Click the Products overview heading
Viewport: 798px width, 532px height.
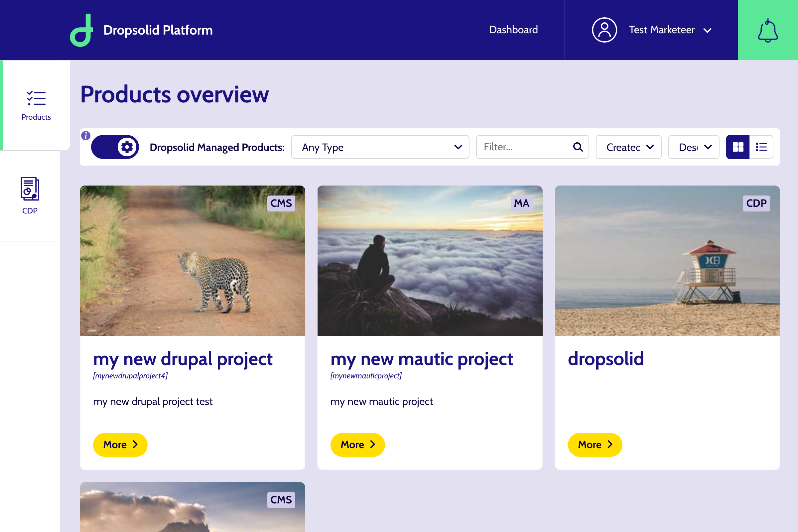point(175,94)
